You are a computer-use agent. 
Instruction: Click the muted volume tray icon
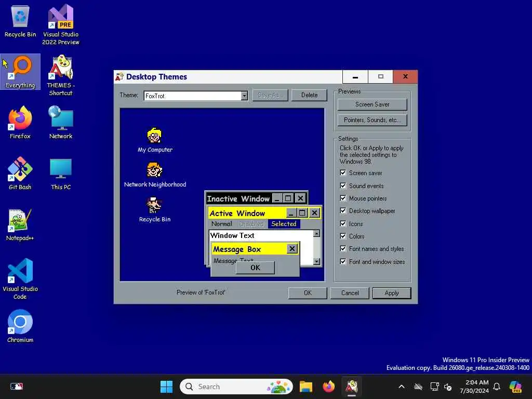click(x=448, y=387)
